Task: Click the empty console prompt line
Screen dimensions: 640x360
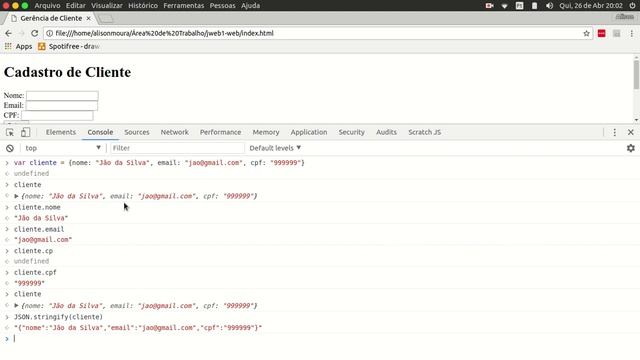Action: 320,338
